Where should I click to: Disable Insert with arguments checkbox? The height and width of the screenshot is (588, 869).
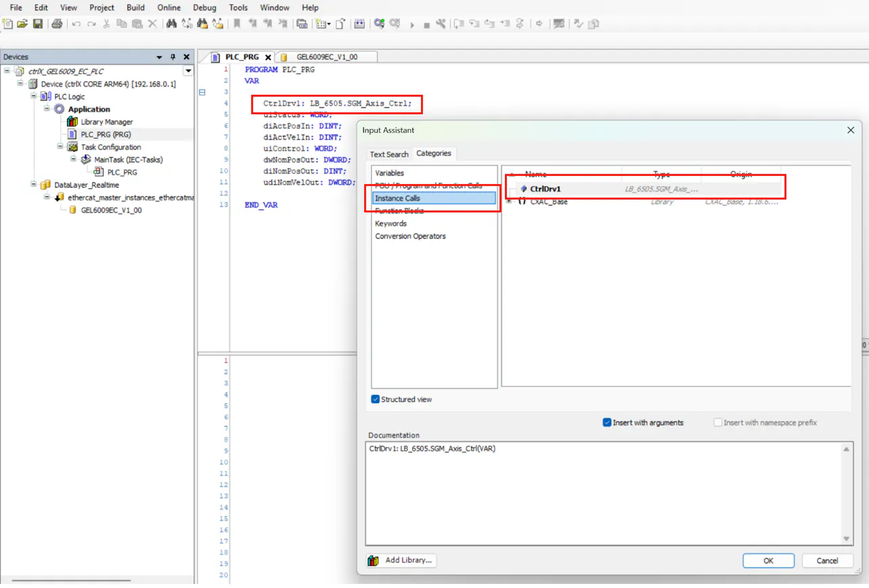coord(607,422)
